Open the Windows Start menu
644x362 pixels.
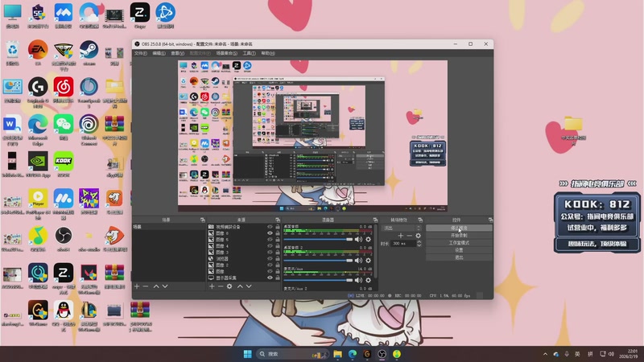coord(247,354)
